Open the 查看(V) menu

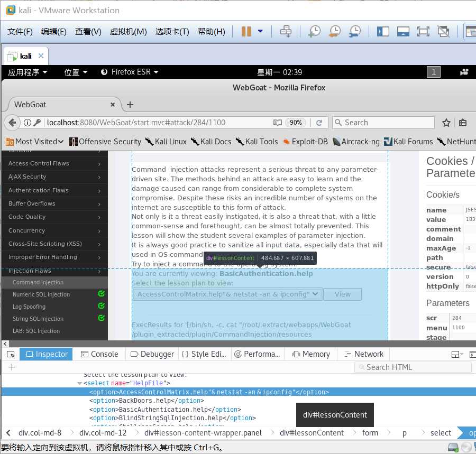(88, 32)
